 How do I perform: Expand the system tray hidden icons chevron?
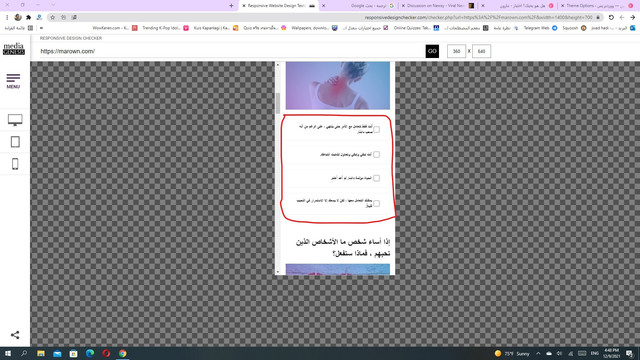pos(538,353)
